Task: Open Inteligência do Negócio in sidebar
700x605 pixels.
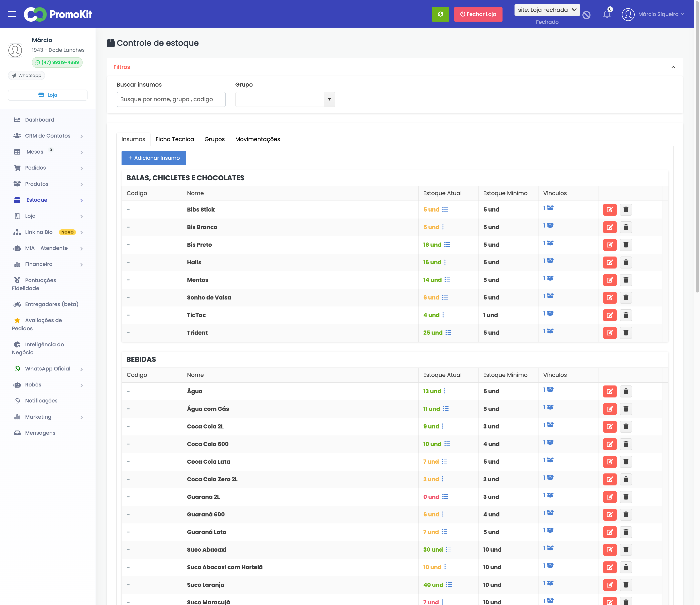Action: (x=38, y=348)
